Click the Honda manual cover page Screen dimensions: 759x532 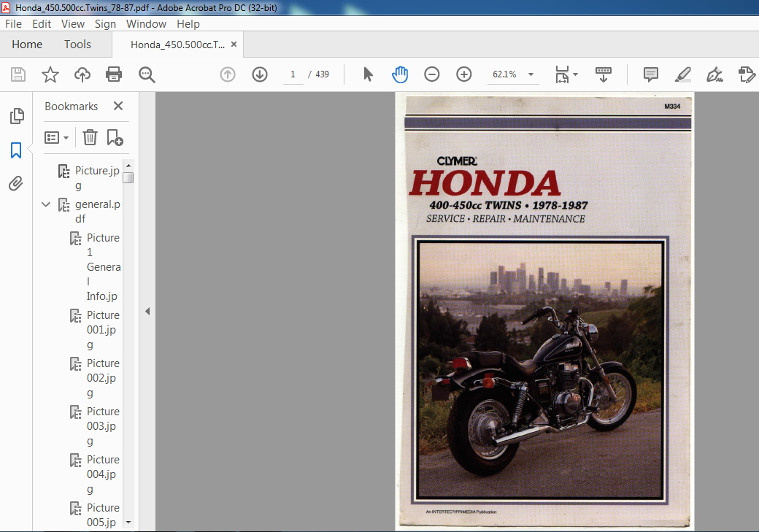coord(544,310)
